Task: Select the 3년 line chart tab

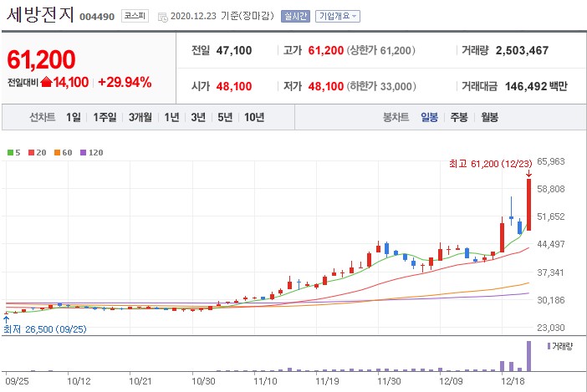Action: tap(198, 118)
